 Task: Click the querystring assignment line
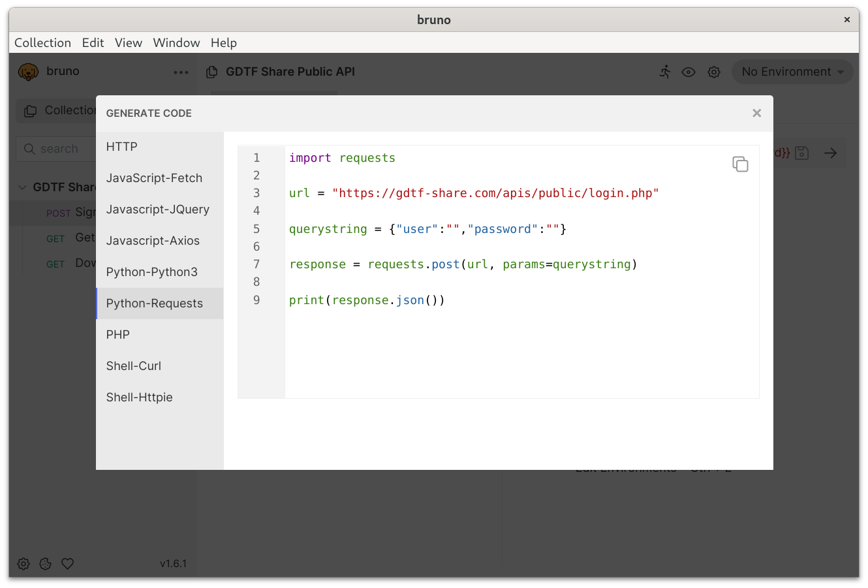[427, 229]
